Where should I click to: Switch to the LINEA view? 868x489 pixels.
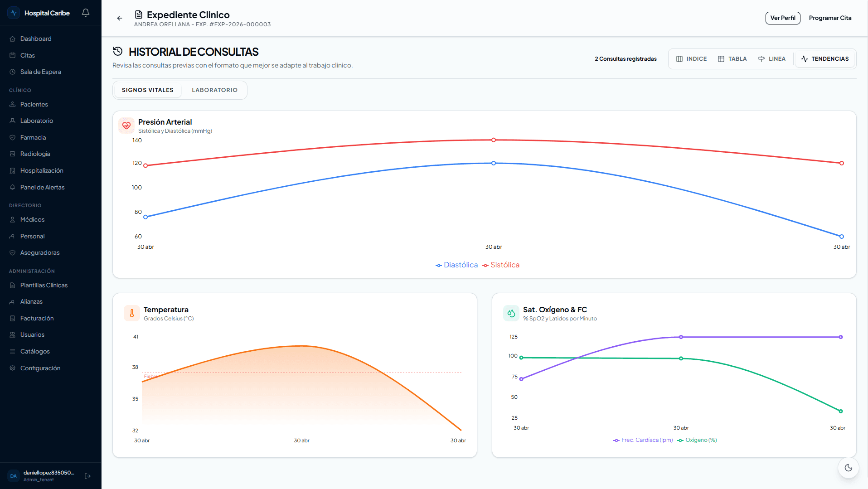[x=772, y=59]
